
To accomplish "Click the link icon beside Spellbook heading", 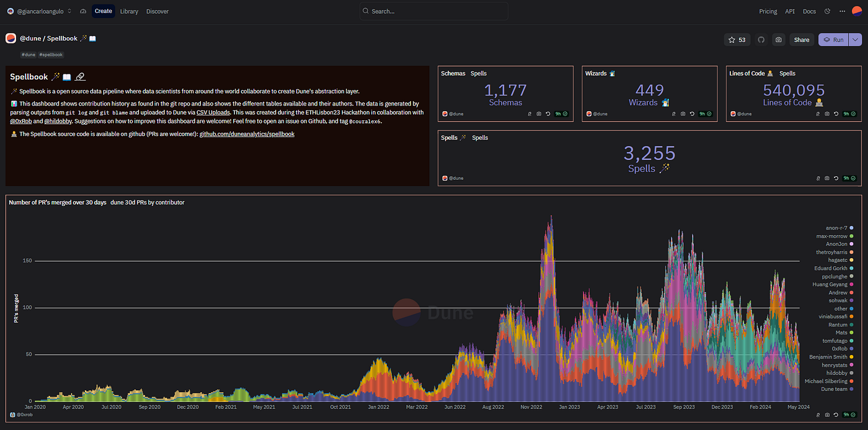I will coord(79,77).
